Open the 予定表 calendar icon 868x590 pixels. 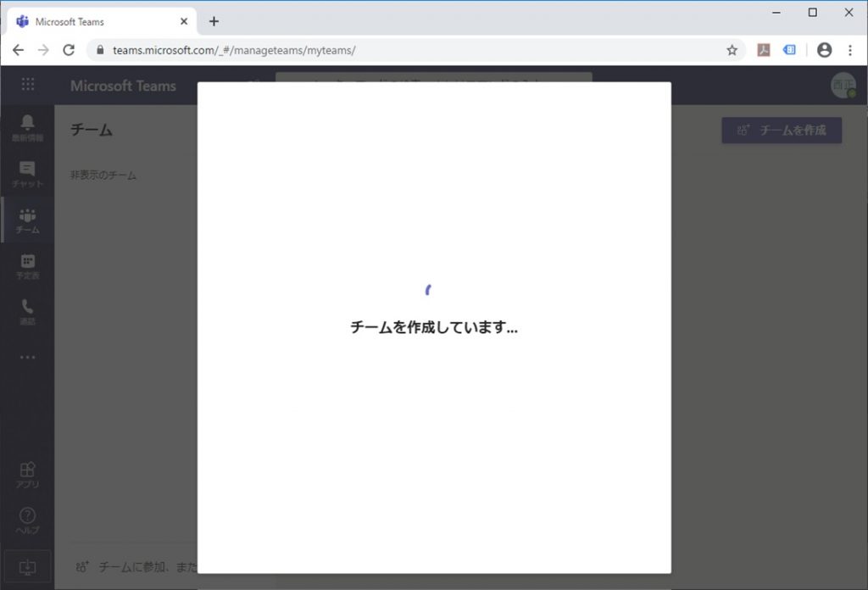(x=27, y=265)
